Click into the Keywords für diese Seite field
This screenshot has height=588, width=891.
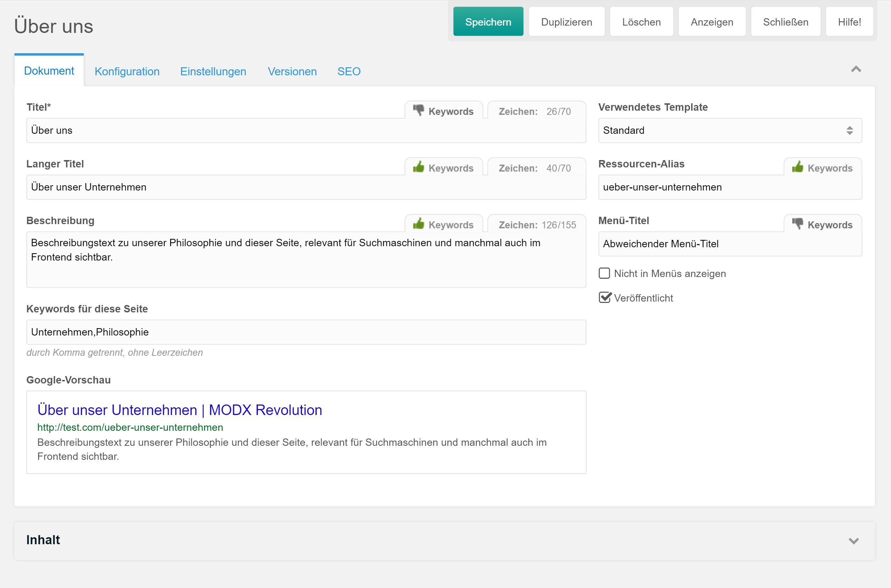coord(306,332)
